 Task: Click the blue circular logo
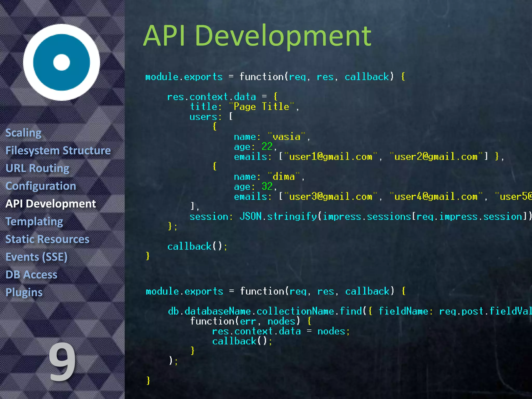tap(62, 62)
